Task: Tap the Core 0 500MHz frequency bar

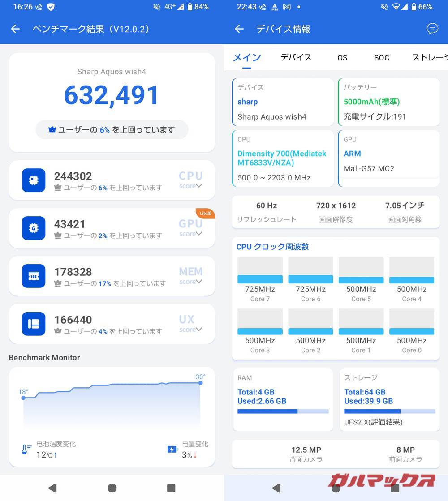Action: (x=412, y=321)
